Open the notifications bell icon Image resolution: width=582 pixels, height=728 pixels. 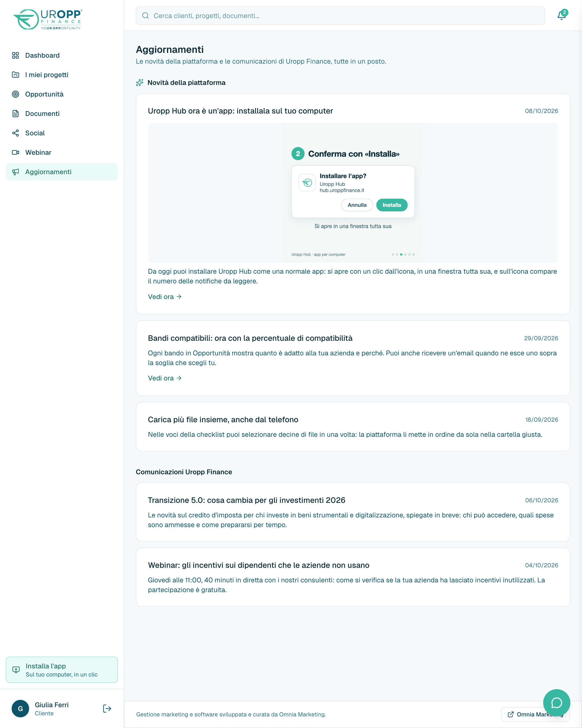[562, 15]
